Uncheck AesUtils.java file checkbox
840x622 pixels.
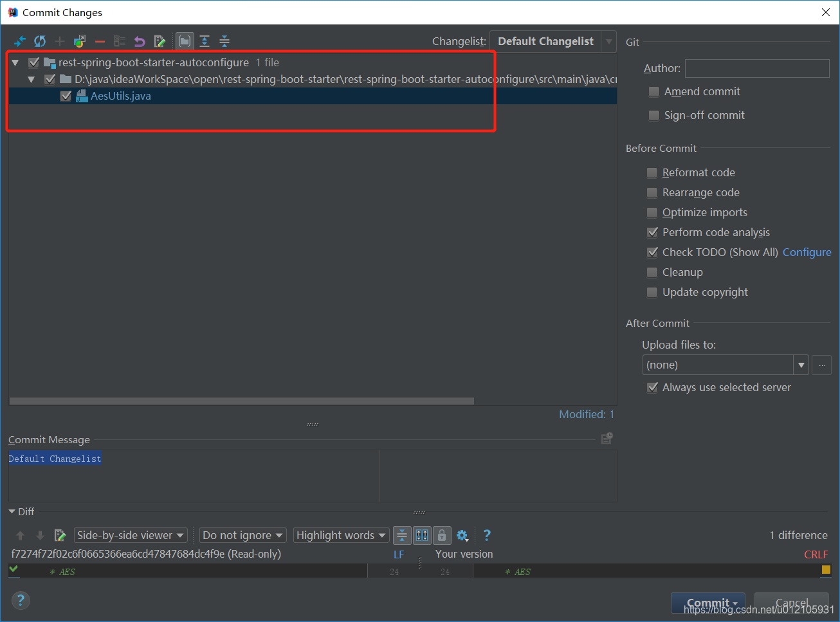(66, 96)
